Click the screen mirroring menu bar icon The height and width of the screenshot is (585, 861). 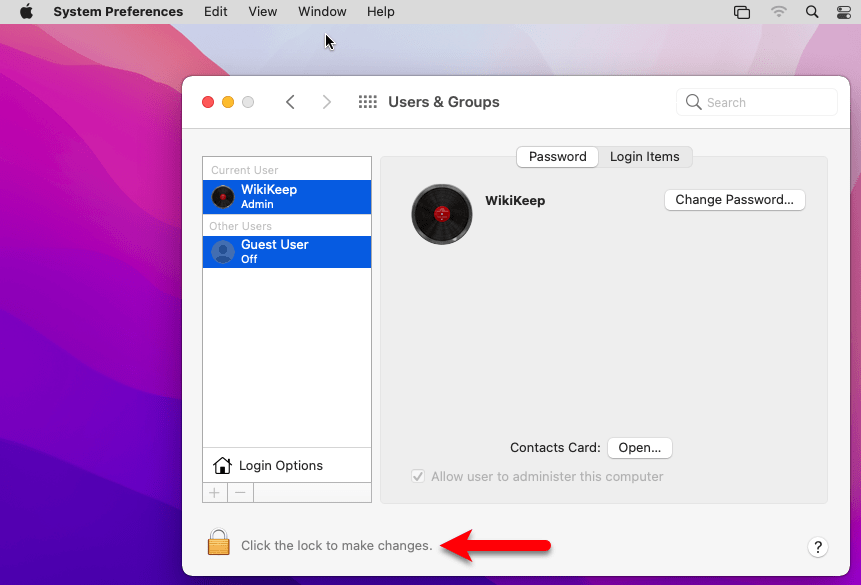pyautogui.click(x=742, y=12)
